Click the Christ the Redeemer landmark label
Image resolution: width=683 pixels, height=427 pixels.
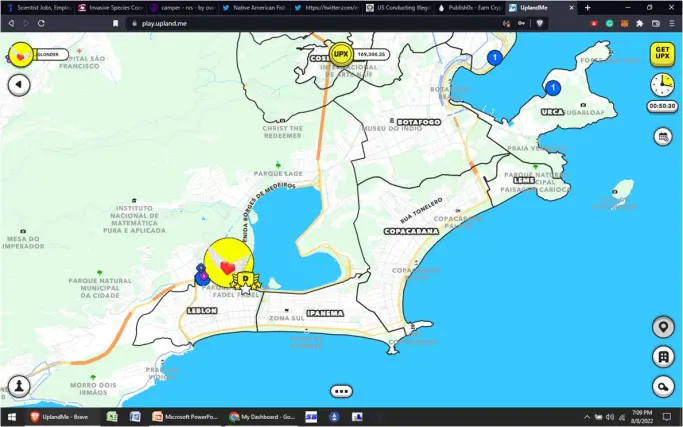282,132
